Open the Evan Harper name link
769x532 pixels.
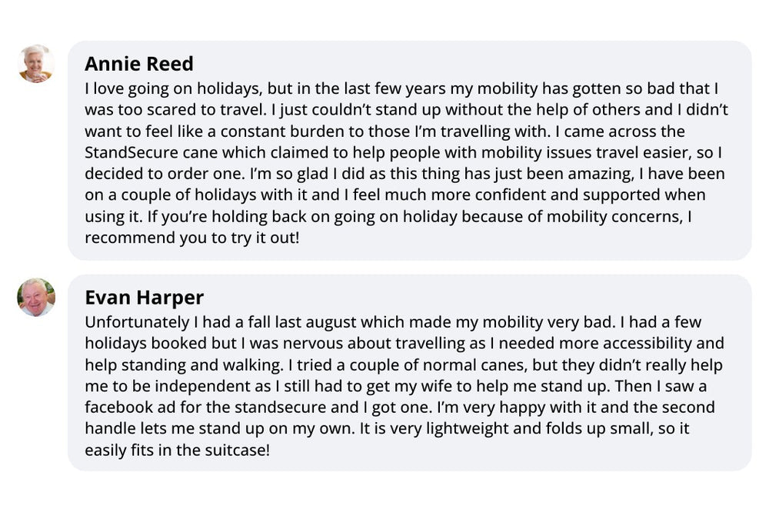(144, 297)
